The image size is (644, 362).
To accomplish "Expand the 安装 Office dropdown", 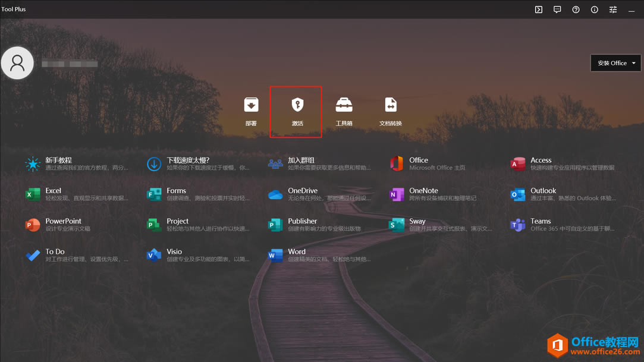I will click(x=615, y=63).
